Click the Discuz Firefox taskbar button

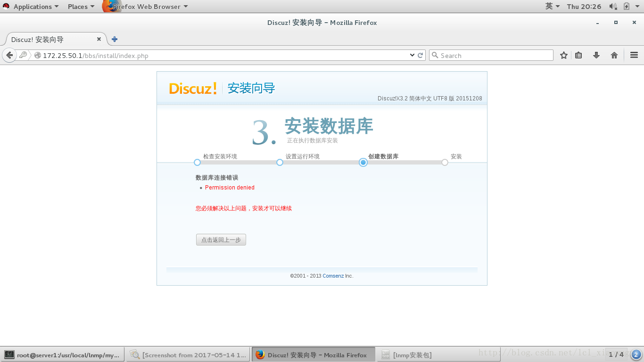pyautogui.click(x=314, y=354)
